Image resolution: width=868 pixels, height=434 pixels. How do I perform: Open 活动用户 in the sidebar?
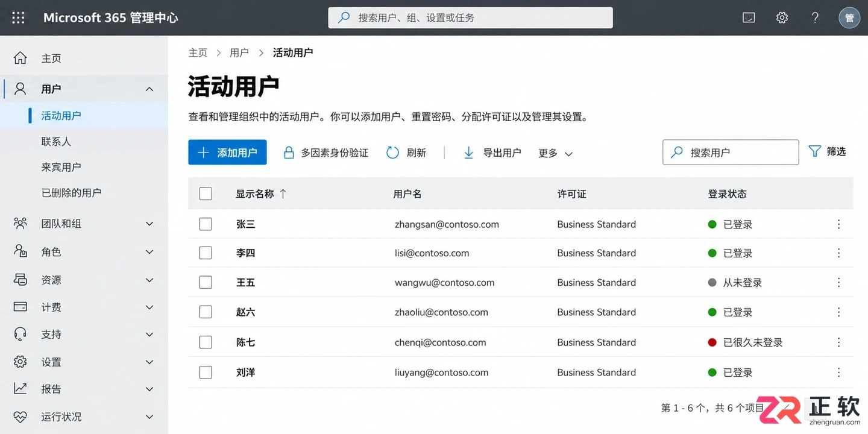pyautogui.click(x=61, y=115)
